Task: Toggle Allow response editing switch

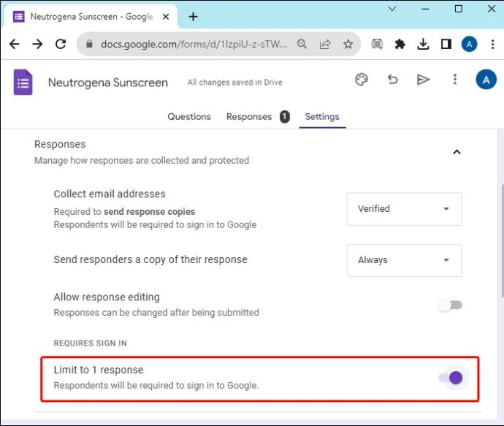Action: (x=450, y=305)
